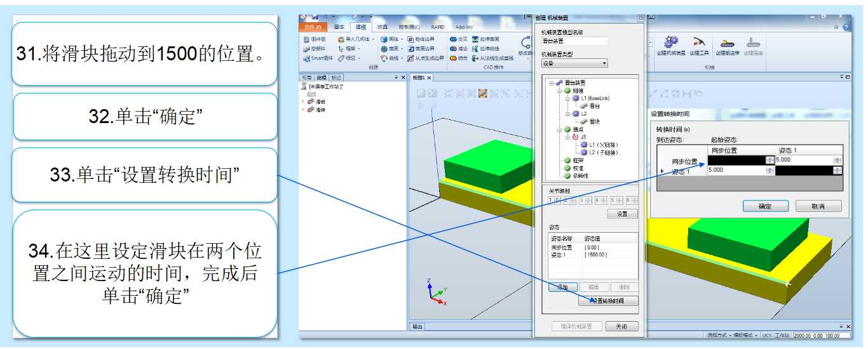Click 从点生成边界 border from points

coord(426,58)
